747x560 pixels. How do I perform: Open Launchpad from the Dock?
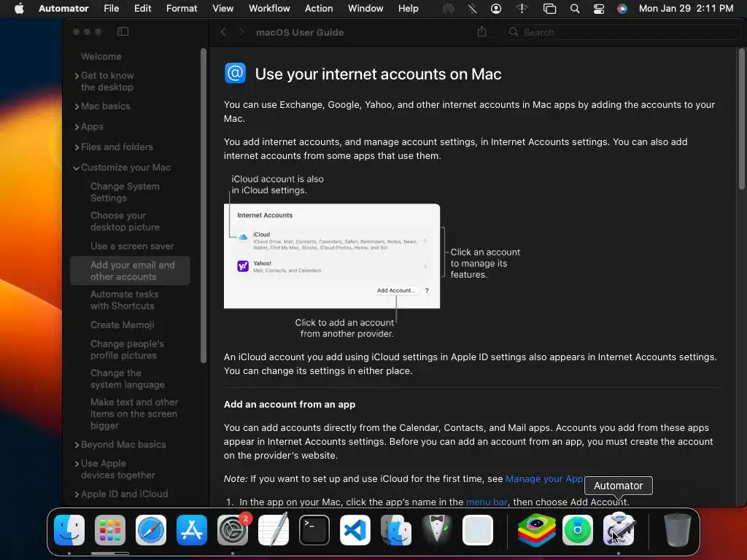110,529
